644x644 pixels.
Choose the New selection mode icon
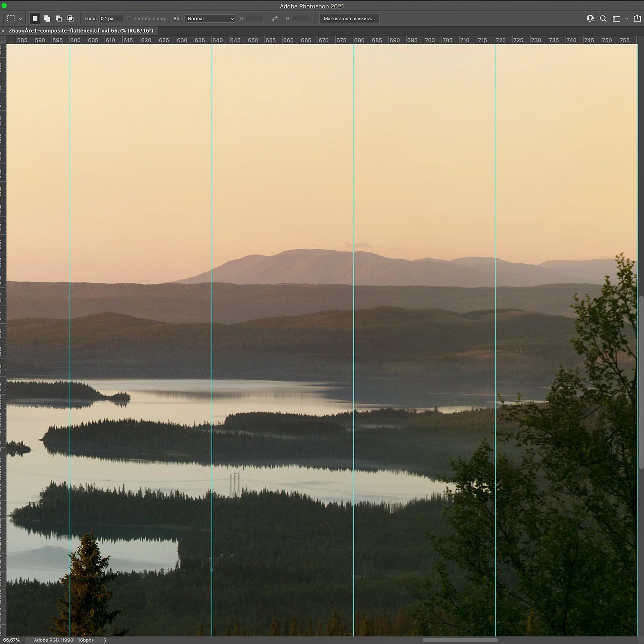coord(35,18)
